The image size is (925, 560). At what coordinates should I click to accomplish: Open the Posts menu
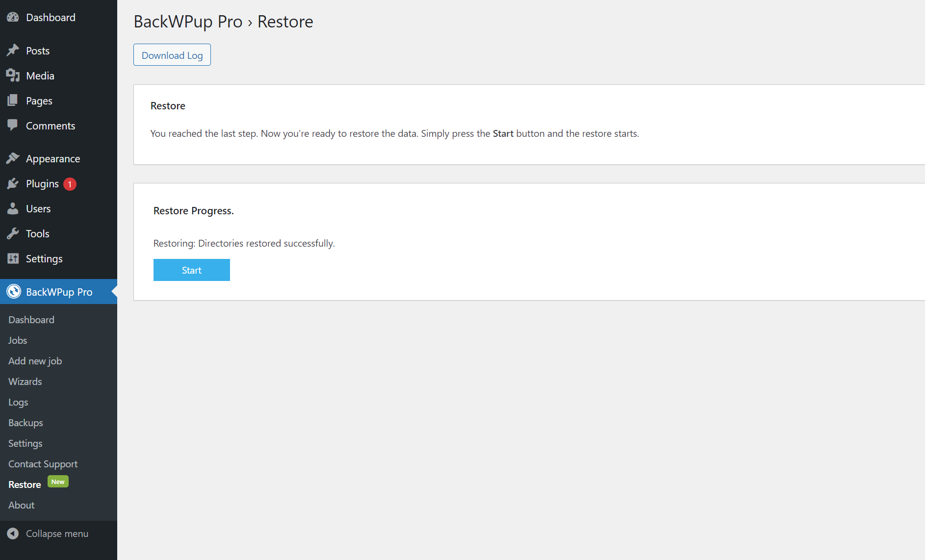pos(59,51)
